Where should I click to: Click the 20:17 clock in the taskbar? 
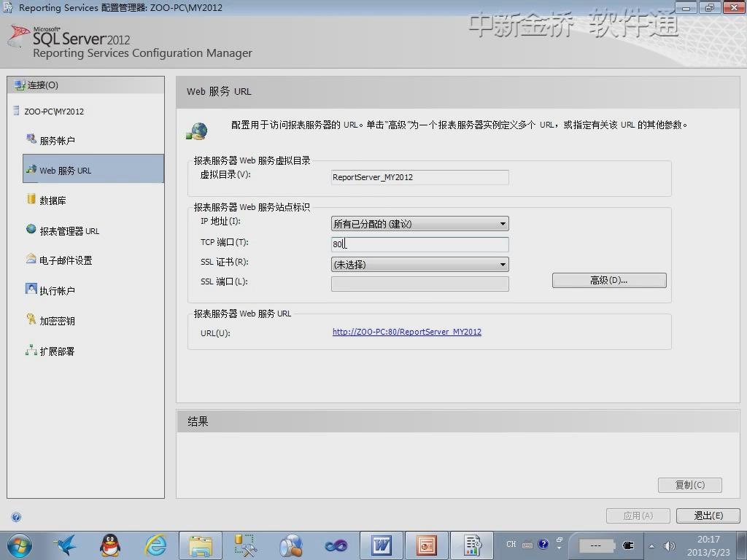tap(708, 540)
